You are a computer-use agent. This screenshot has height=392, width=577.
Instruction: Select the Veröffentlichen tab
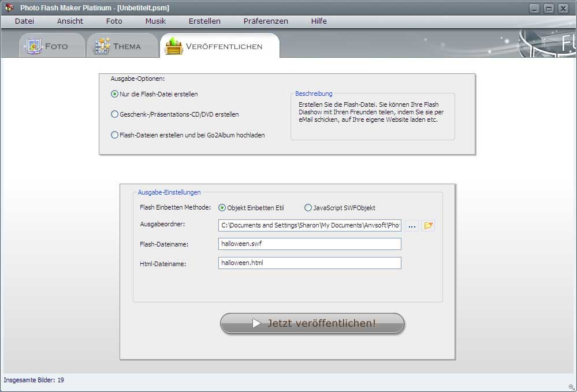coord(219,46)
